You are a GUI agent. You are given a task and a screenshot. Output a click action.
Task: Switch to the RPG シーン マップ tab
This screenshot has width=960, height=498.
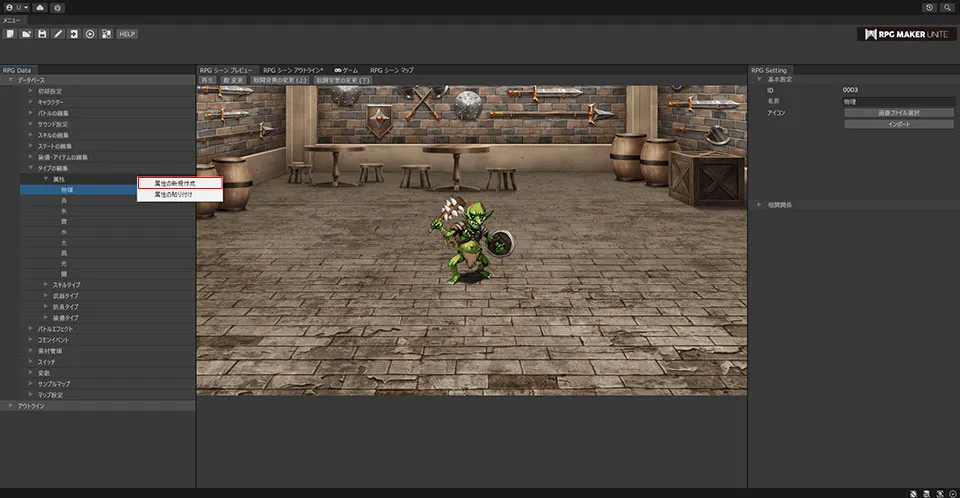pyautogui.click(x=392, y=70)
